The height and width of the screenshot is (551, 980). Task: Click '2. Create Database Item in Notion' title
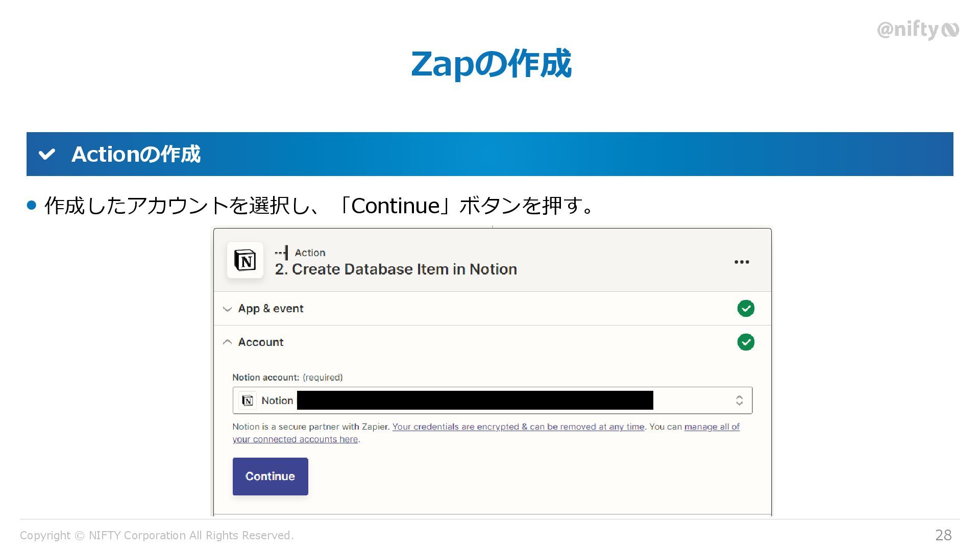pos(396,269)
